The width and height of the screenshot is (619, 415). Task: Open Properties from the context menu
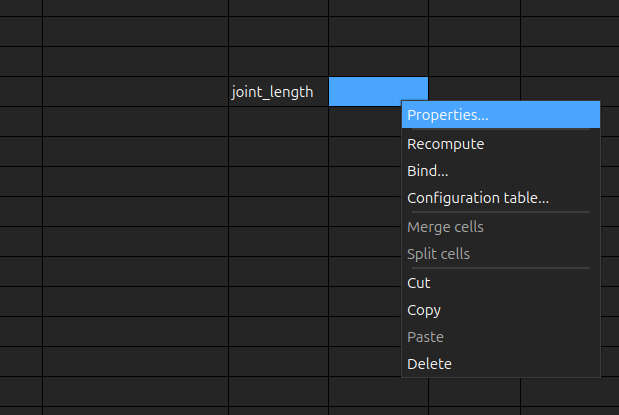tap(448, 115)
